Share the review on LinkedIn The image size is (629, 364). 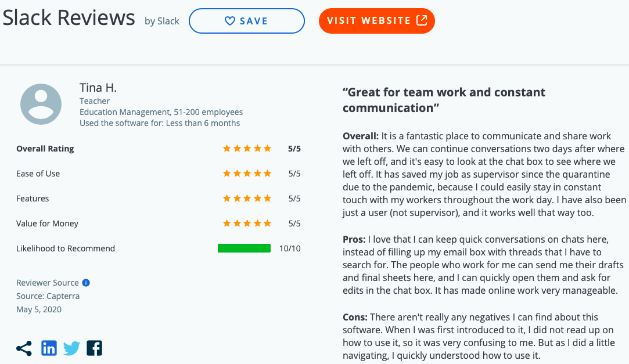(49, 348)
